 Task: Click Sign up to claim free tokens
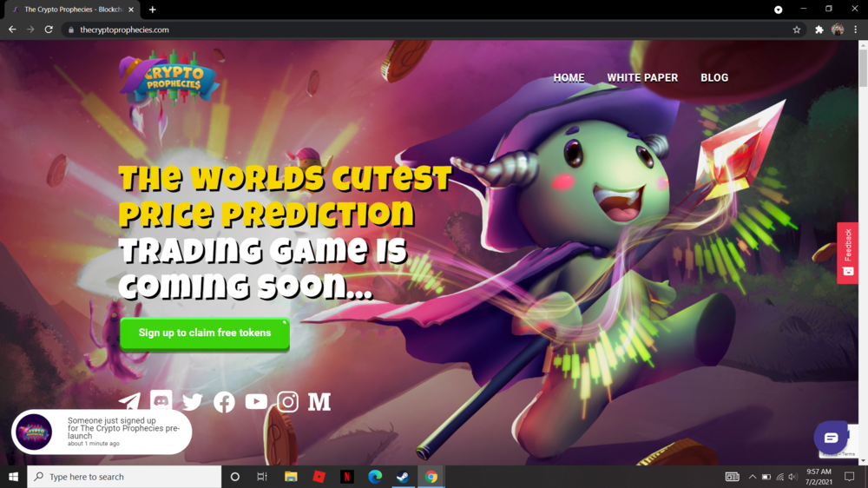coord(205,333)
